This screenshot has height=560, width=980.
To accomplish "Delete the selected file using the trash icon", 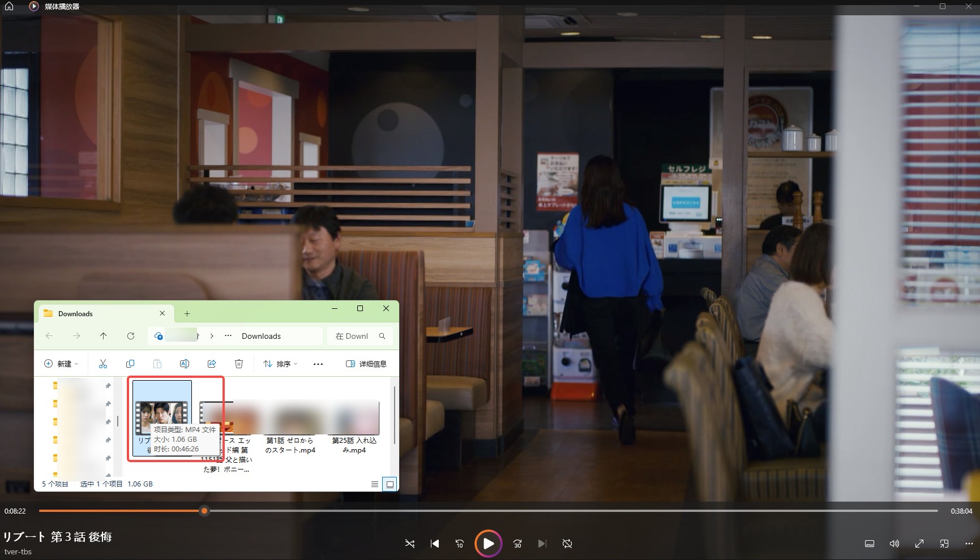I will (x=239, y=364).
